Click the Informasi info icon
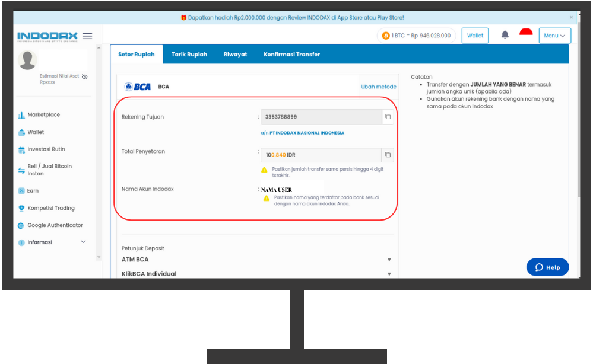The image size is (593, 364). pos(21,242)
